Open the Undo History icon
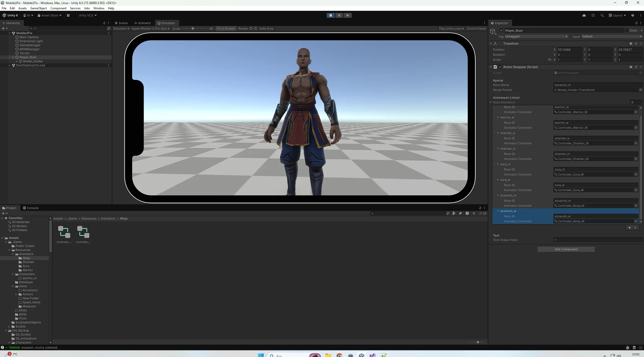The height and width of the screenshot is (357, 644). coord(593,15)
